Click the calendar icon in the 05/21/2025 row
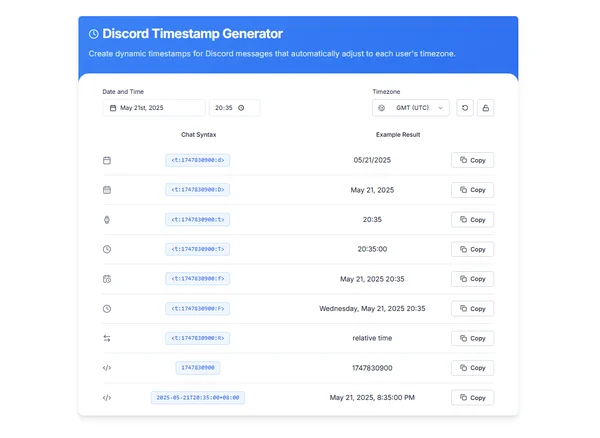The height and width of the screenshot is (438, 600). coord(107,160)
